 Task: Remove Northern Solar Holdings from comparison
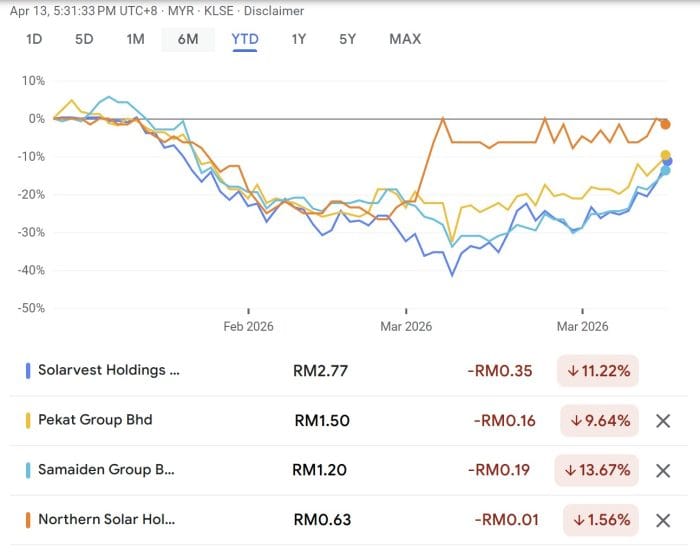(x=662, y=521)
